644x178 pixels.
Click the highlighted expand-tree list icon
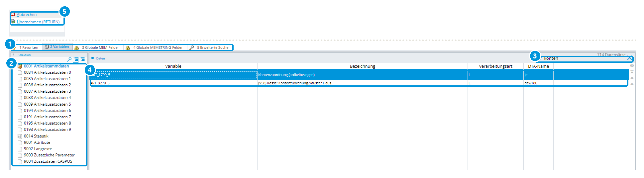click(x=76, y=59)
